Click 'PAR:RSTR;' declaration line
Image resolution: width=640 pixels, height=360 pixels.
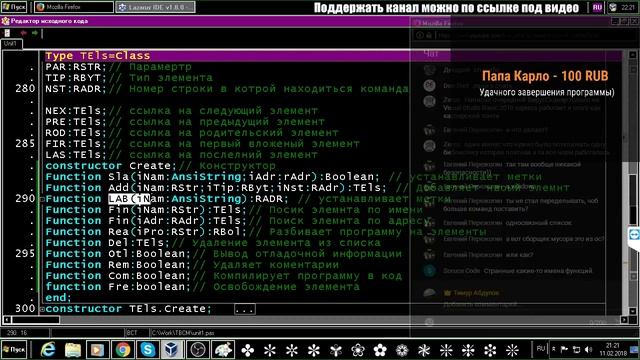pyautogui.click(x=76, y=67)
